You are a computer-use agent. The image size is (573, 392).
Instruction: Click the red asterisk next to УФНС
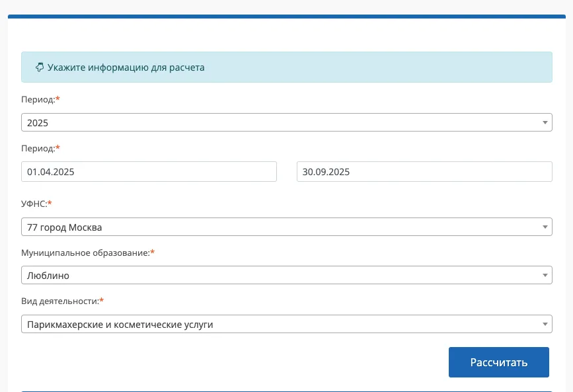point(50,203)
